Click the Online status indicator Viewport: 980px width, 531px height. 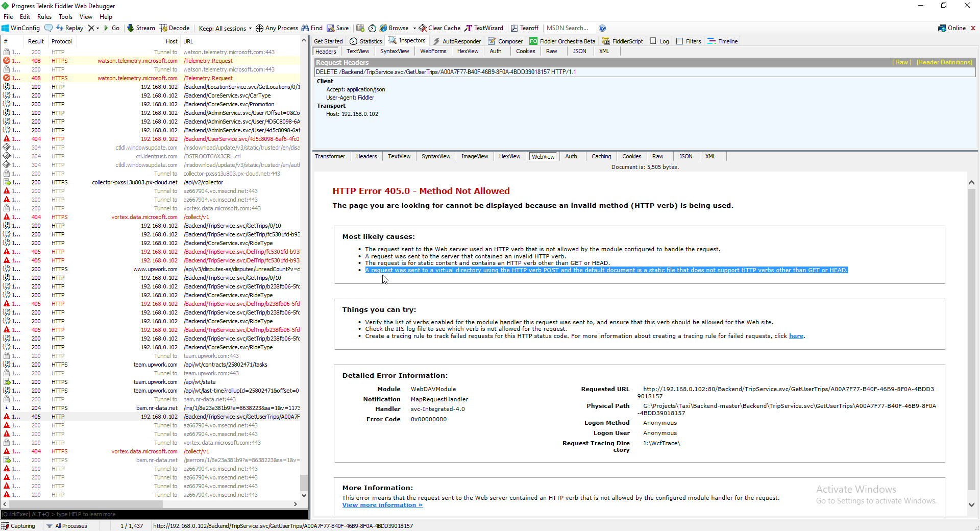click(x=952, y=28)
